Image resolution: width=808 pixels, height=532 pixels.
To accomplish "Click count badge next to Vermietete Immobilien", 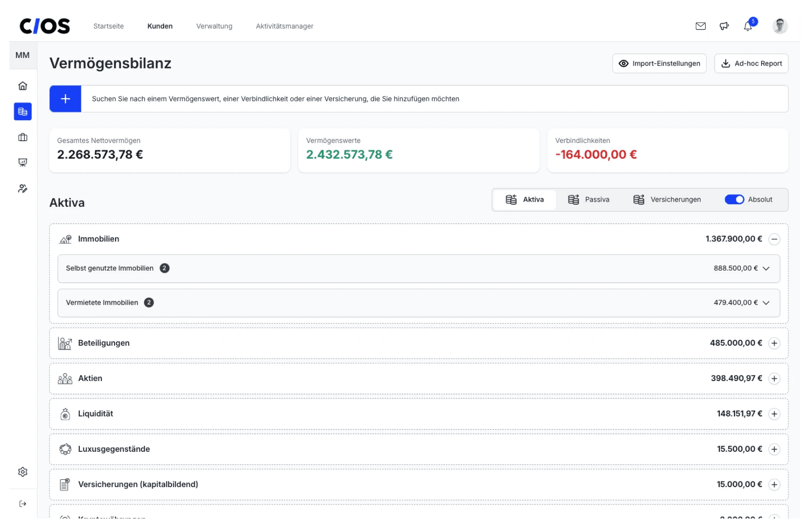I will coord(149,302).
